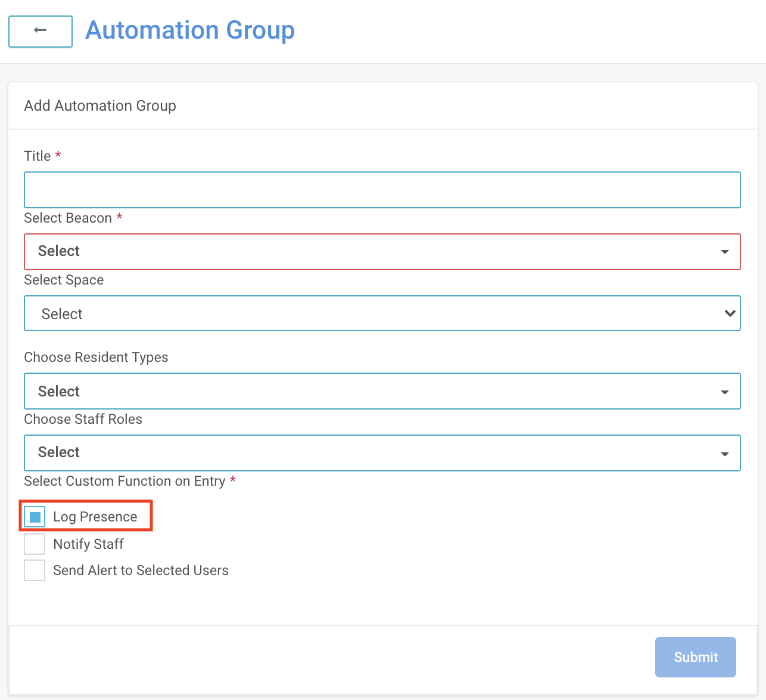
Task: Click the Send Alert to Selected Users label
Action: tap(141, 570)
